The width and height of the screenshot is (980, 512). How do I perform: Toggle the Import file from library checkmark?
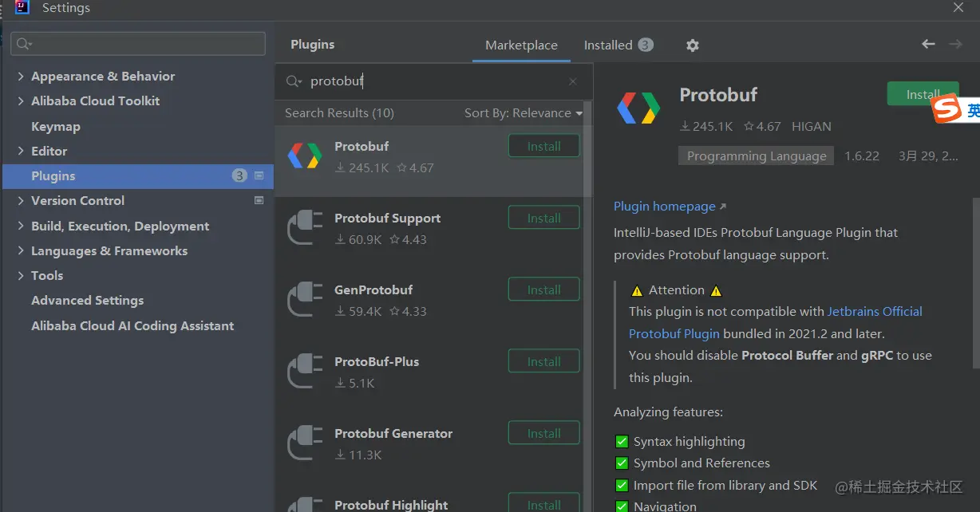[x=622, y=485]
